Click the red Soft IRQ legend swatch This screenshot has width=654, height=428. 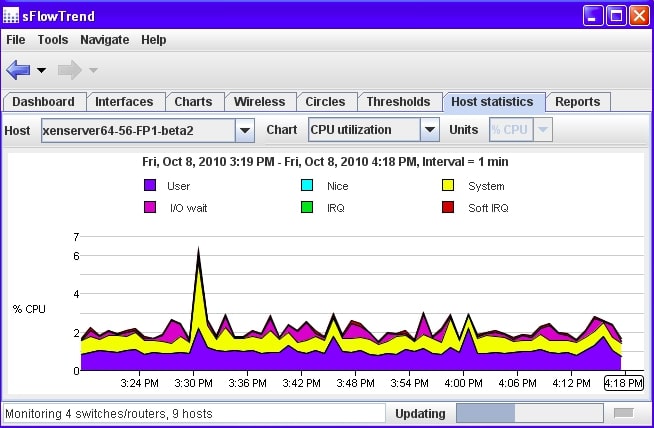click(448, 207)
